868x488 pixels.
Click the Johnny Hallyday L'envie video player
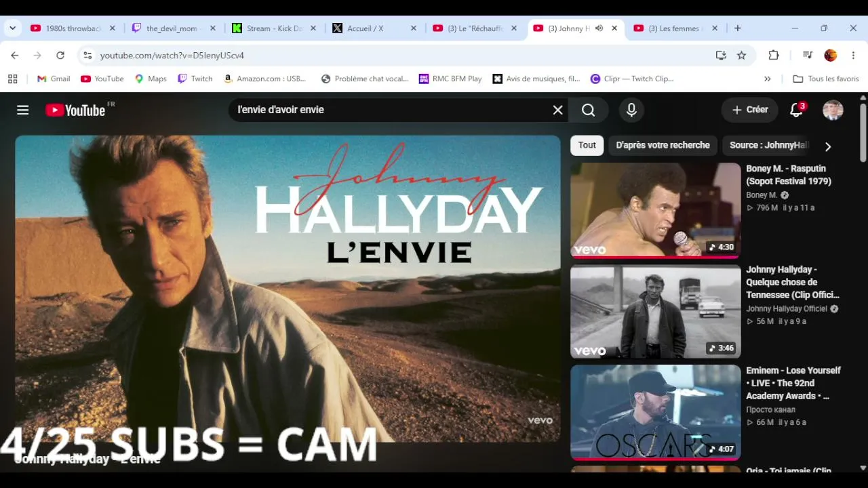pos(288,288)
